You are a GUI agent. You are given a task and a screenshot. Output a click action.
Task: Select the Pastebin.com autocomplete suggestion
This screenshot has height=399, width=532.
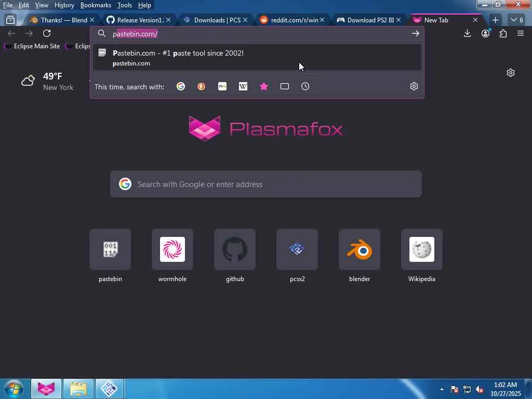tap(257, 57)
